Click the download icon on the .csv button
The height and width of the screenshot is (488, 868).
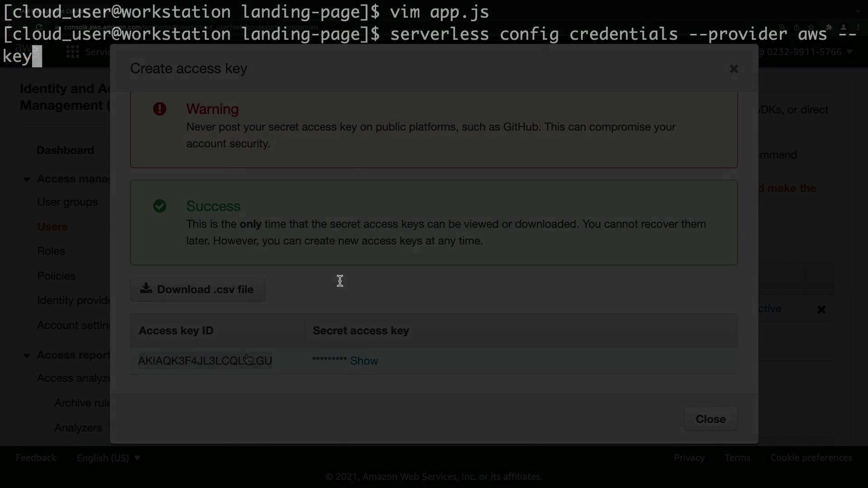(146, 289)
